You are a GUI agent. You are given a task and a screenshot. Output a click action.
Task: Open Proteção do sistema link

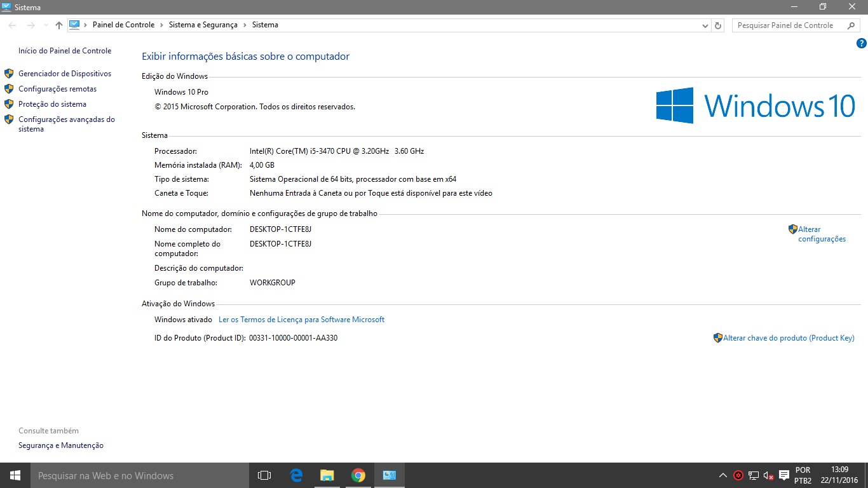pos(52,104)
